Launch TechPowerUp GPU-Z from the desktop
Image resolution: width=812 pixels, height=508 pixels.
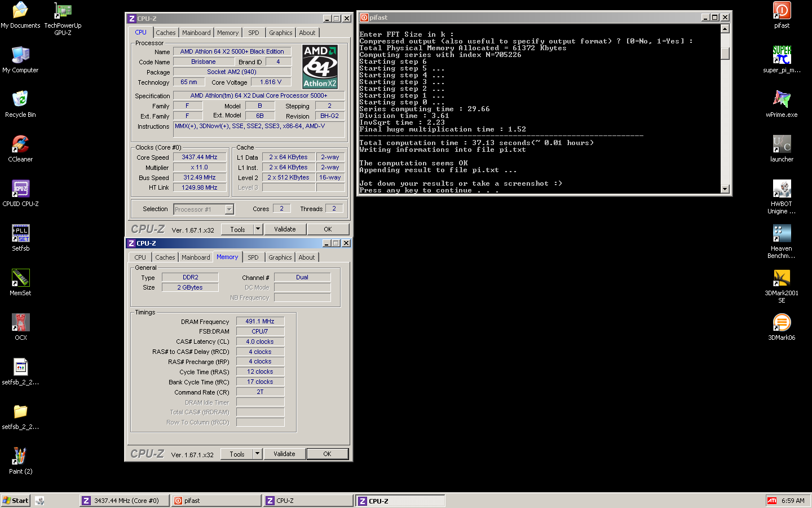(x=63, y=10)
